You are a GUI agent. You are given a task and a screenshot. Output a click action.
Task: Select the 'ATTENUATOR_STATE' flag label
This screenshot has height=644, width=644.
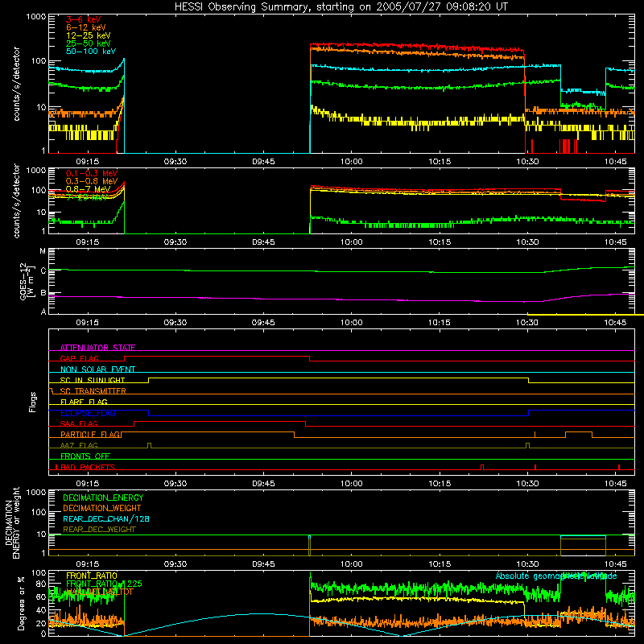tap(97, 348)
